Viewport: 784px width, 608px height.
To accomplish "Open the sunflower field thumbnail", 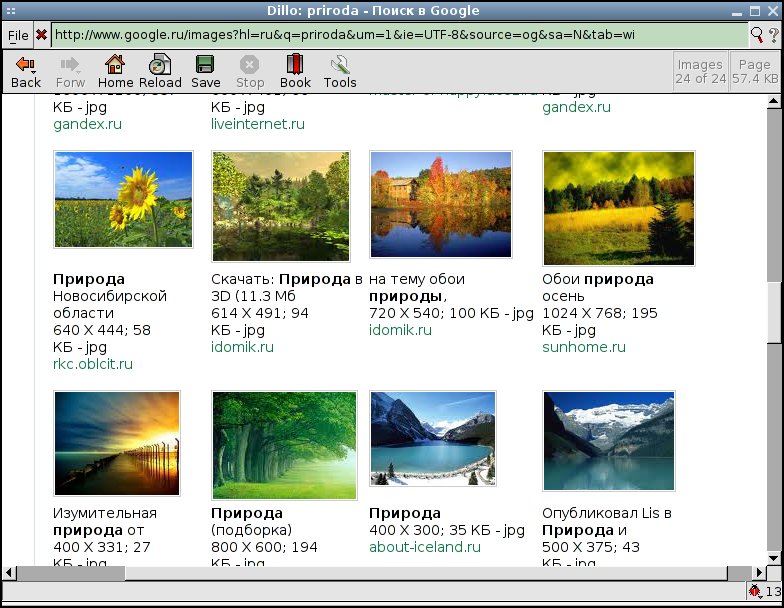I will click(x=123, y=200).
